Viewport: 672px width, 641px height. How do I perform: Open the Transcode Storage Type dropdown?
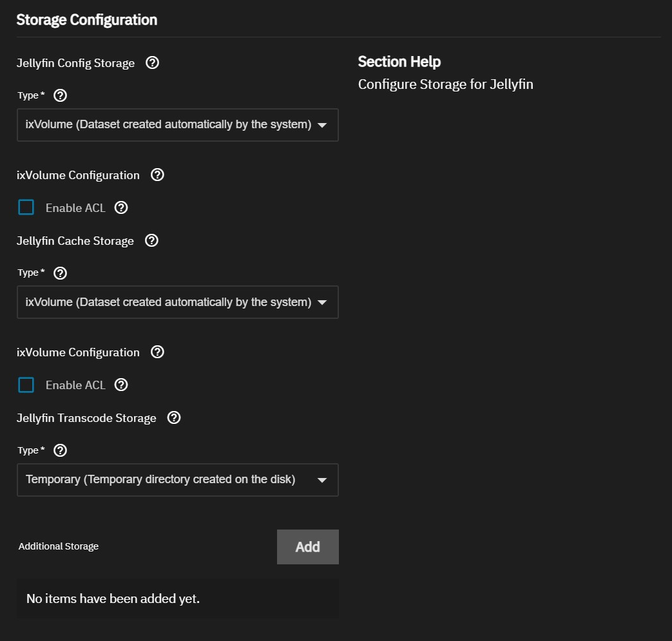(177, 479)
